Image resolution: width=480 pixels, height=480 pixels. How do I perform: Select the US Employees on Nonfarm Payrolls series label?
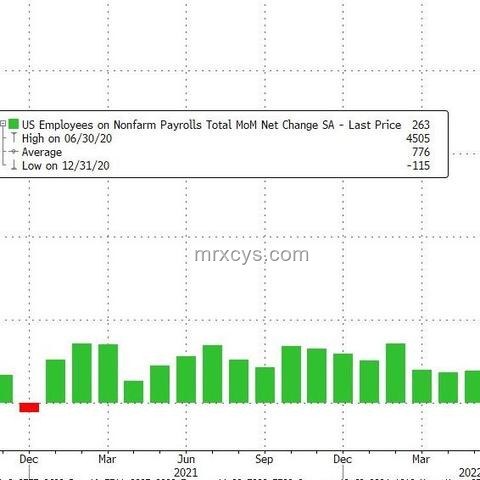pos(211,125)
